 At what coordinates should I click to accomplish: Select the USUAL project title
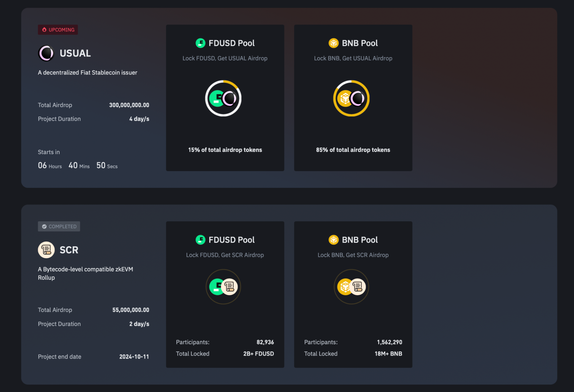pyautogui.click(x=75, y=53)
